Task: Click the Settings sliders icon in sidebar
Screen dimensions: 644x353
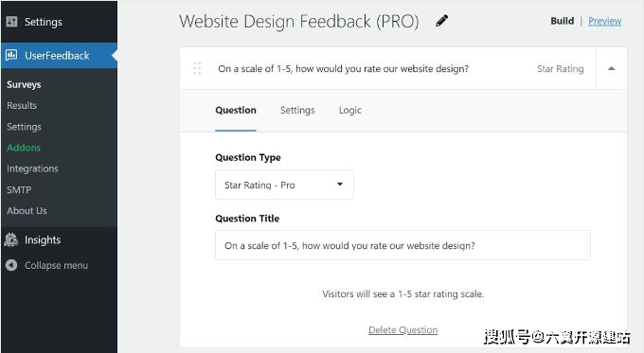Action: pos(12,22)
